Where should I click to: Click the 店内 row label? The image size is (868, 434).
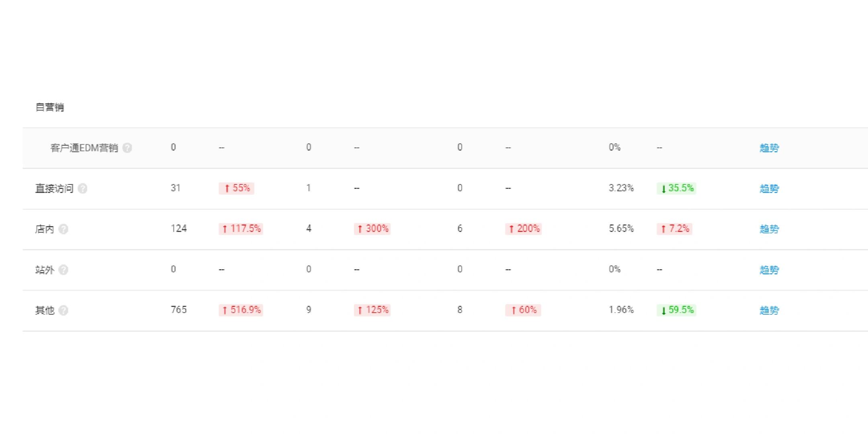click(45, 229)
